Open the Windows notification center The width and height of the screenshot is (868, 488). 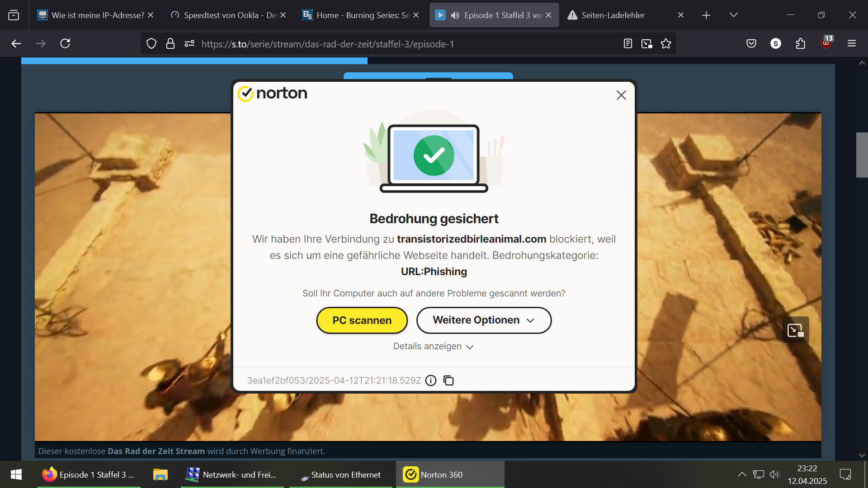[x=845, y=474]
